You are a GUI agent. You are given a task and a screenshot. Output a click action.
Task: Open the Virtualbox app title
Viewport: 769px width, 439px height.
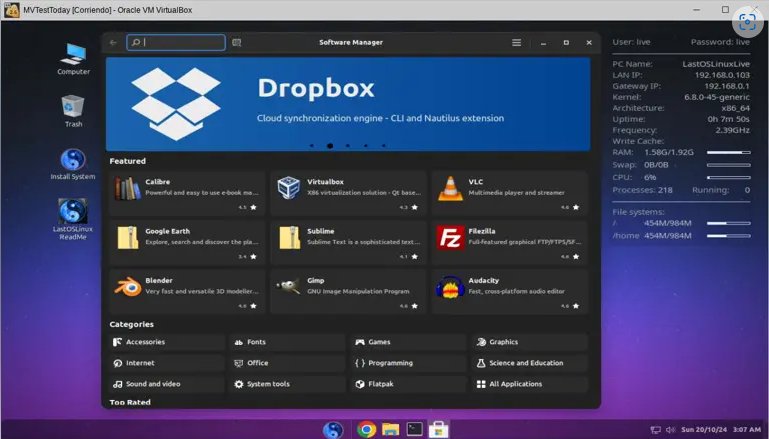[325, 182]
